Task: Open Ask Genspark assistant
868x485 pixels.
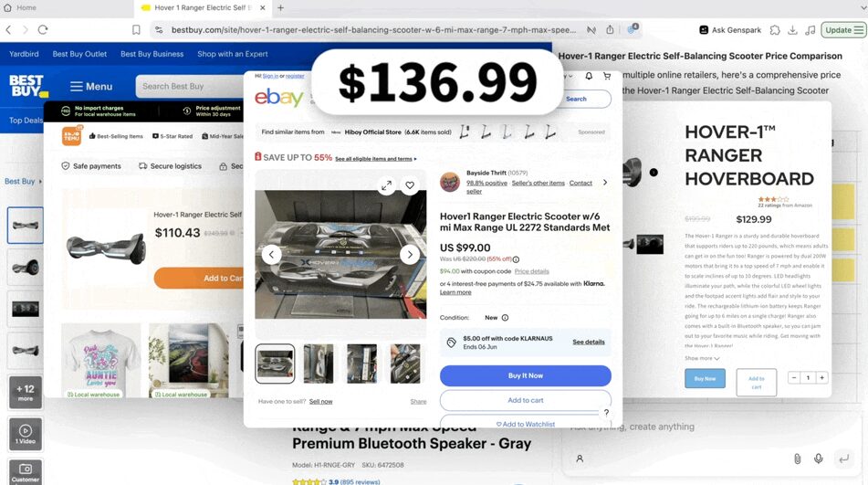Action: click(730, 30)
